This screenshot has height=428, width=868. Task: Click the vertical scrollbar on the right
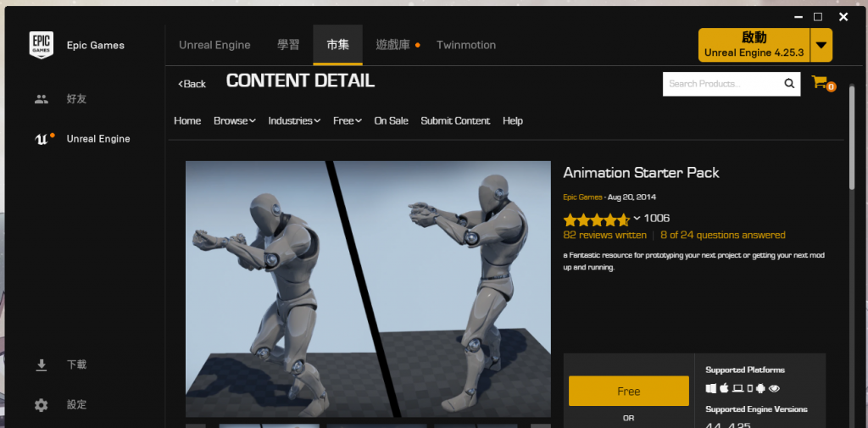click(x=853, y=138)
